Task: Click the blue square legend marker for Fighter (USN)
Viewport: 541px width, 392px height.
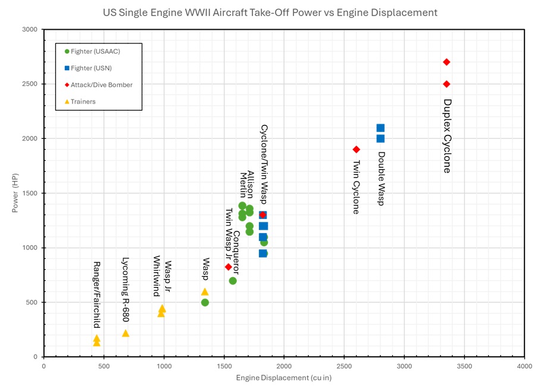Action: 67,68
